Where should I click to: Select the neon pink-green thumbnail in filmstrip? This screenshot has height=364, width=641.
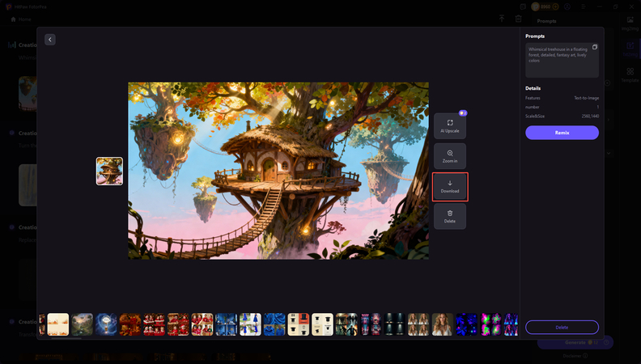pyautogui.click(x=490, y=324)
